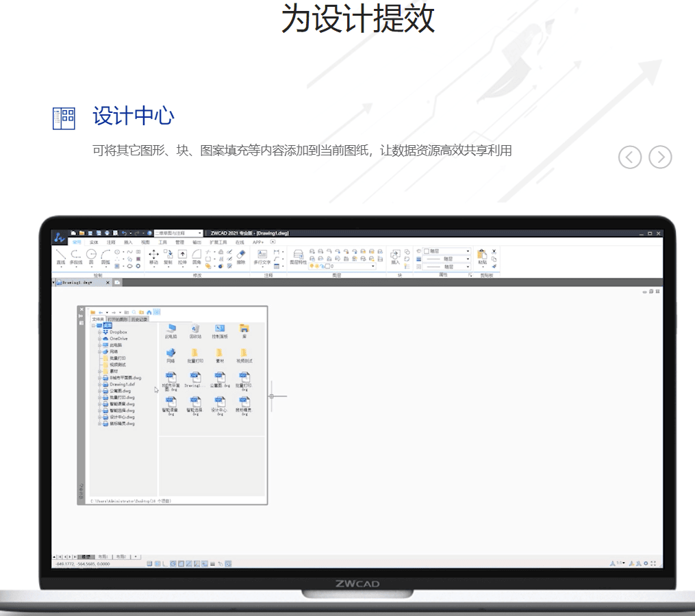Activate the 圆角 fillet tool
Viewport: 695px width, 616px height.
point(197,257)
